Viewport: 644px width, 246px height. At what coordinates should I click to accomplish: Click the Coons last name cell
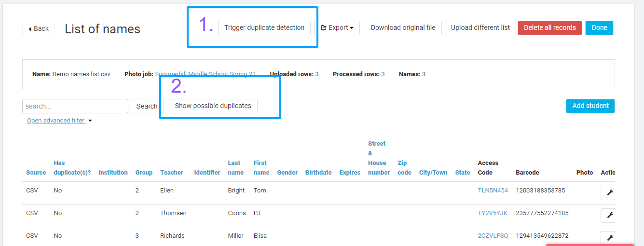click(237, 213)
